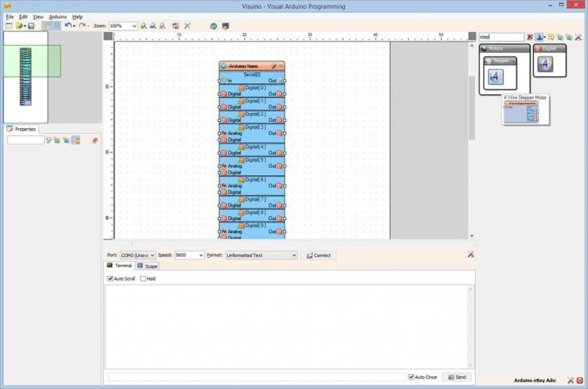Screen dimensions: 588x389
Task: Toggle the Auto Scroll checkbox
Action: 111,278
